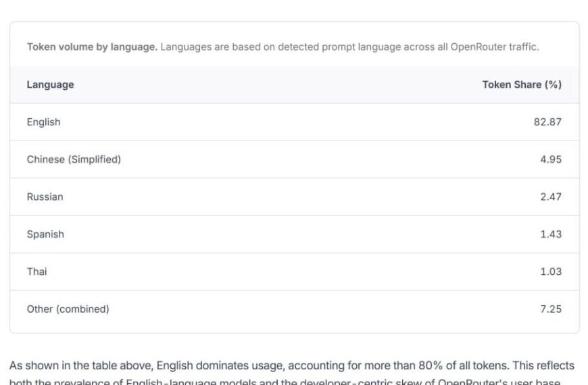
Task: Click the 4.95 token share value
Action: [550, 159]
